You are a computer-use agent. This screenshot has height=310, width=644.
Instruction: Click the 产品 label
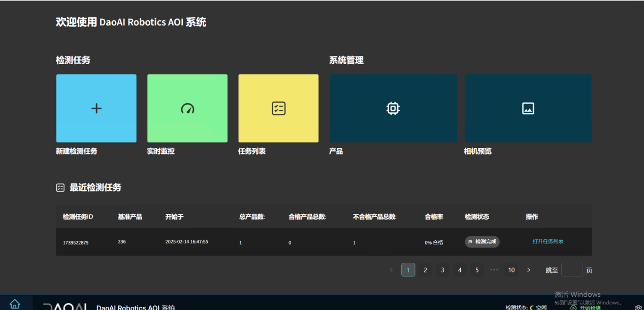336,151
